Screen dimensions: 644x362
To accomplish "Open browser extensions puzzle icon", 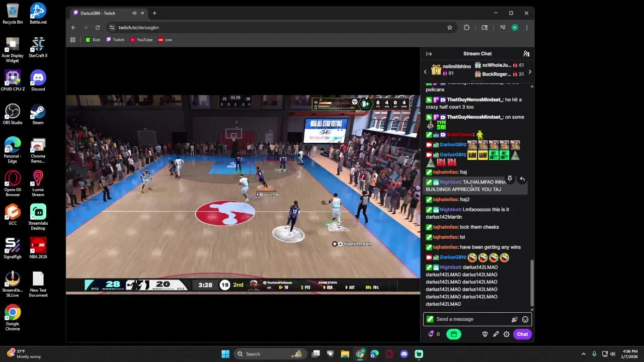I will coord(466,28).
